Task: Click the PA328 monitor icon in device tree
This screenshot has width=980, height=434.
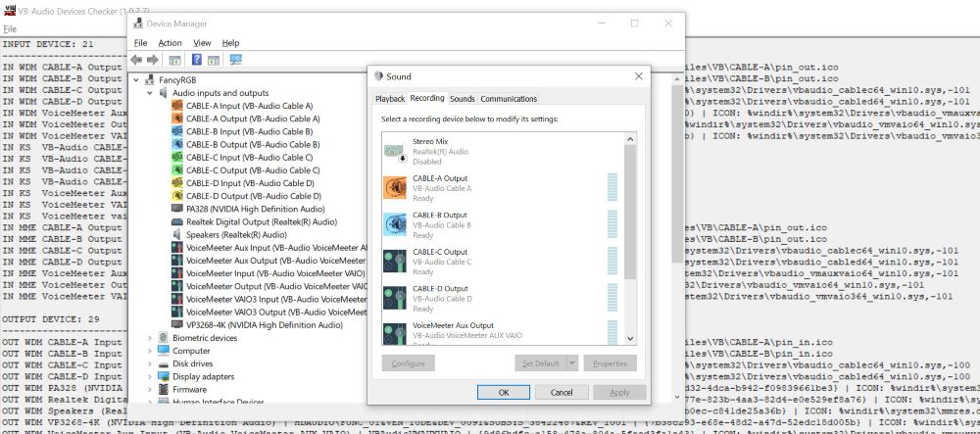Action: 176,210
